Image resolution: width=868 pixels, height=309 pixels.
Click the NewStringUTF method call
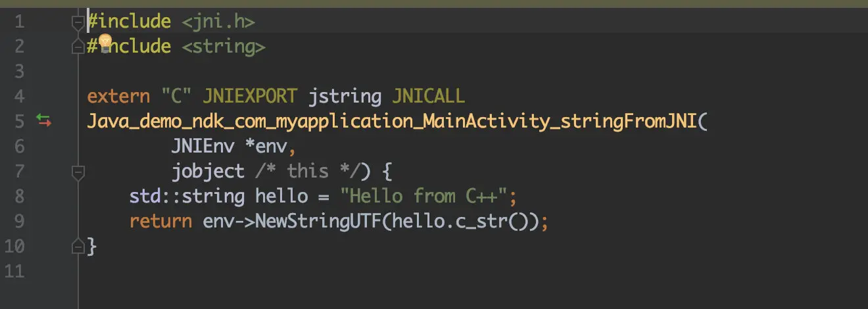pos(318,222)
